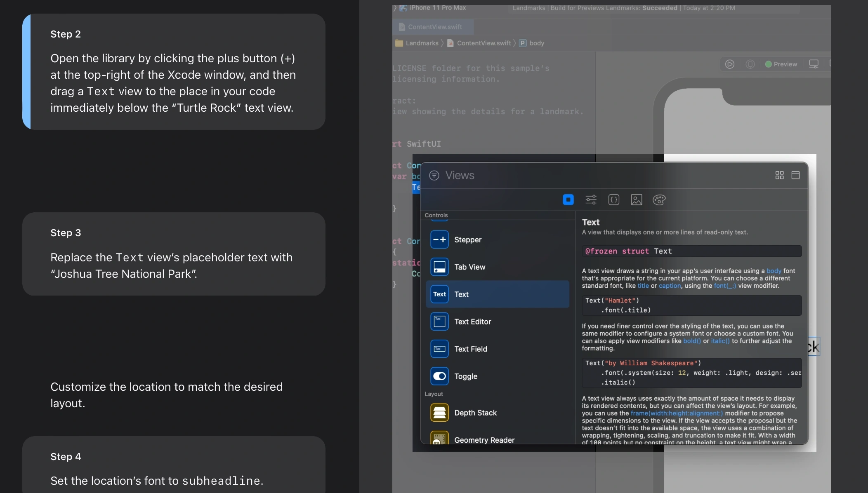Open the italic() modifier link
This screenshot has width=868, height=493.
tap(720, 341)
